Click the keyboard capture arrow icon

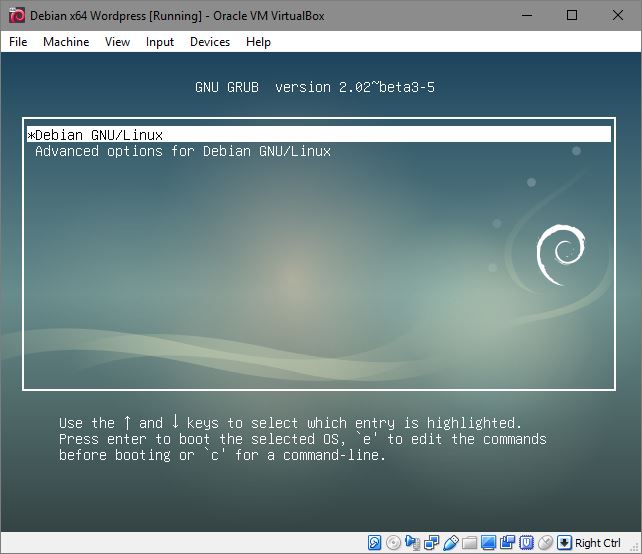(564, 543)
